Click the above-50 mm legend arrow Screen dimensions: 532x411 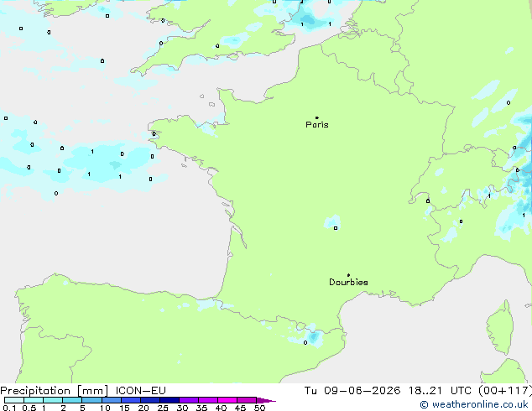pos(266,400)
